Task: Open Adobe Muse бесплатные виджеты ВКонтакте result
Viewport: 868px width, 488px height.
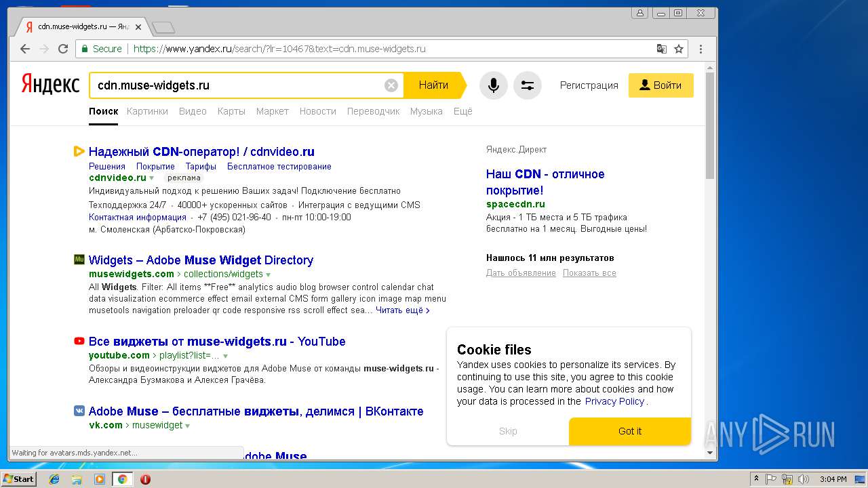Action: pyautogui.click(x=256, y=411)
